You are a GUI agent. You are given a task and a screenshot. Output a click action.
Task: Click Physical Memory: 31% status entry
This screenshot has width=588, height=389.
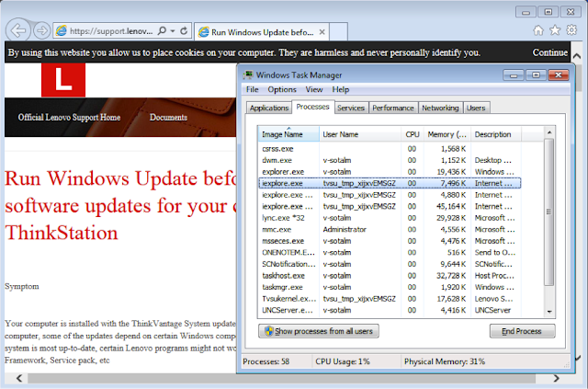445,361
